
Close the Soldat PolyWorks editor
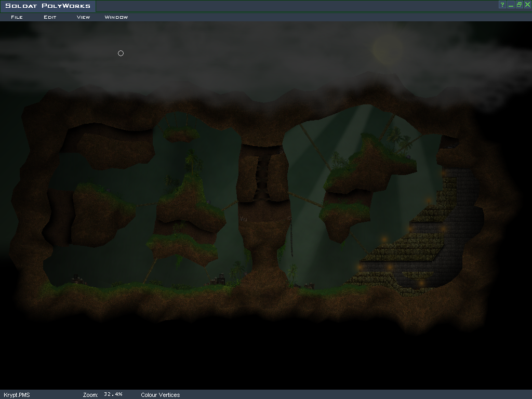527,5
